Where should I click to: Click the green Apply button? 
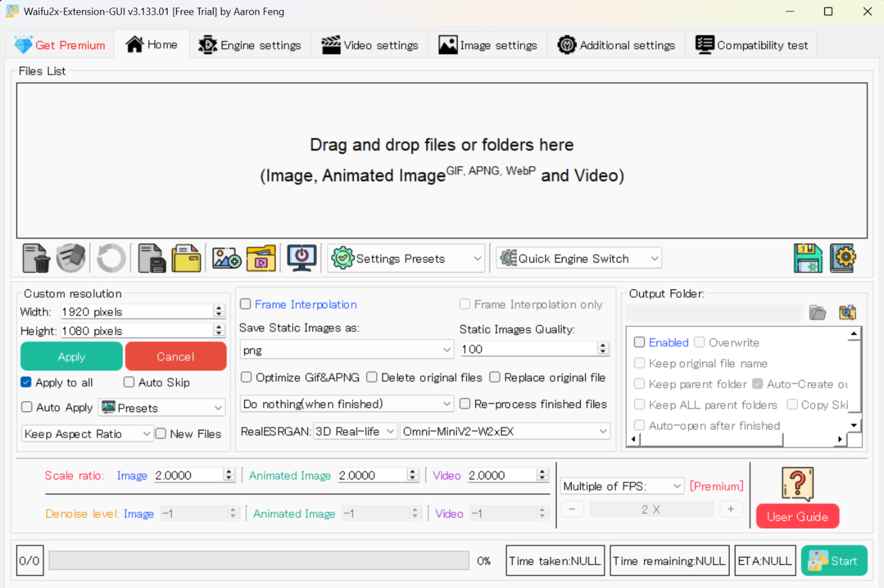tap(71, 356)
